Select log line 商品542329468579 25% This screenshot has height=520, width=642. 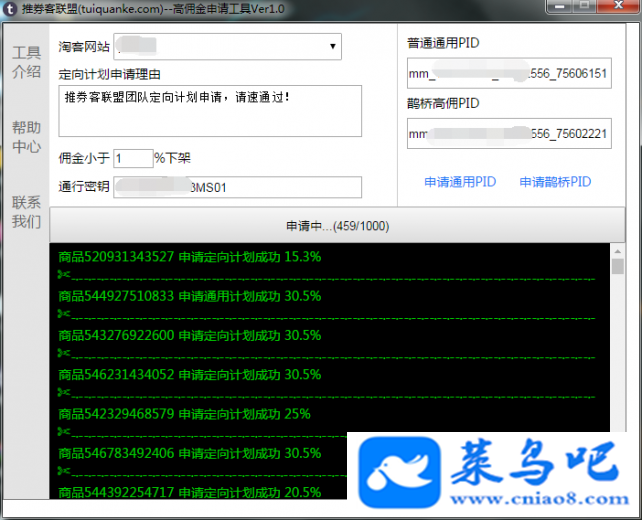184,414
